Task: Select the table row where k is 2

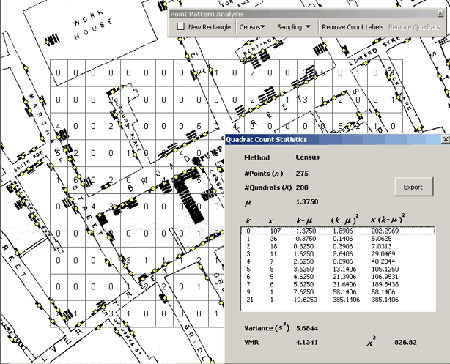Action: (338, 246)
